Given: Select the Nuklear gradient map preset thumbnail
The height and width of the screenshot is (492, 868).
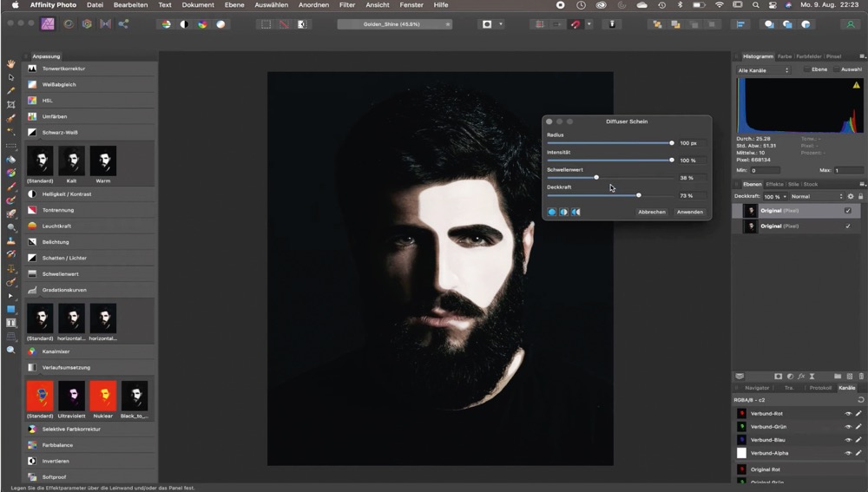Looking at the screenshot, I should click(x=103, y=397).
